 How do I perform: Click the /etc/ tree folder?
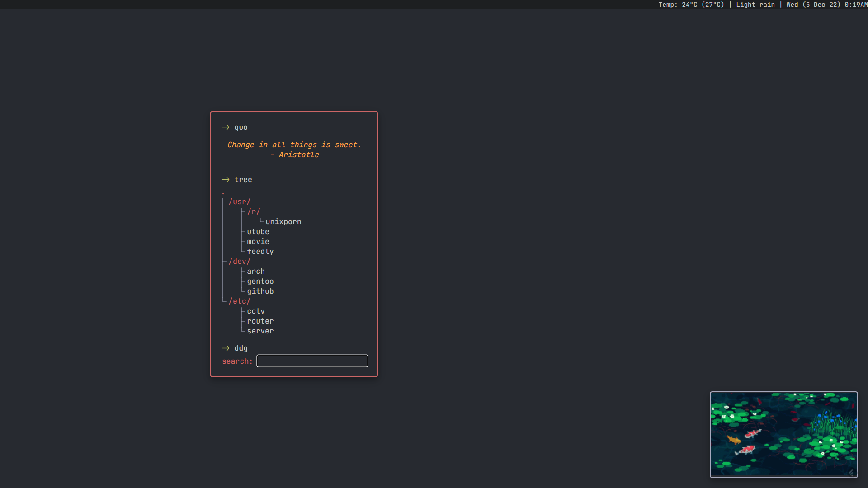[239, 301]
